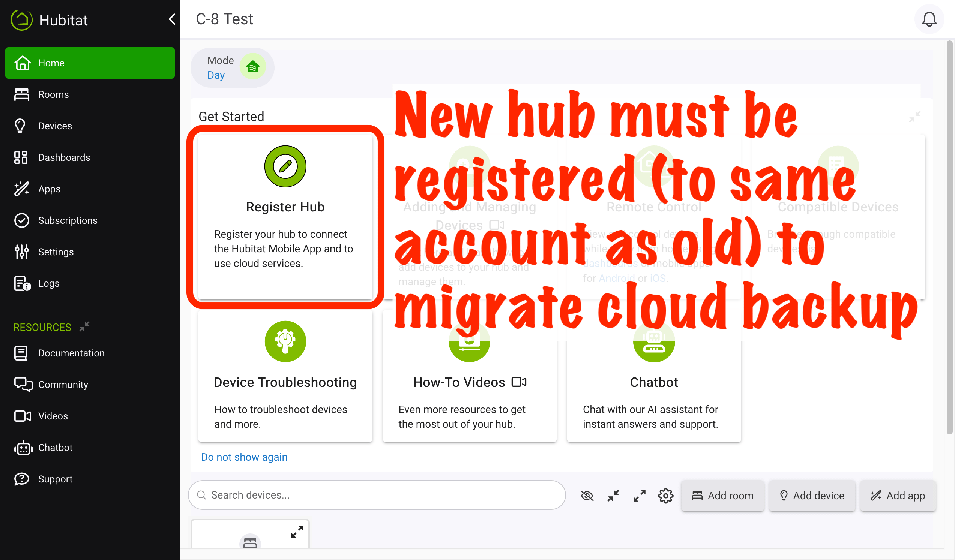Click the Support question bubble icon
The width and height of the screenshot is (955, 560).
22,479
